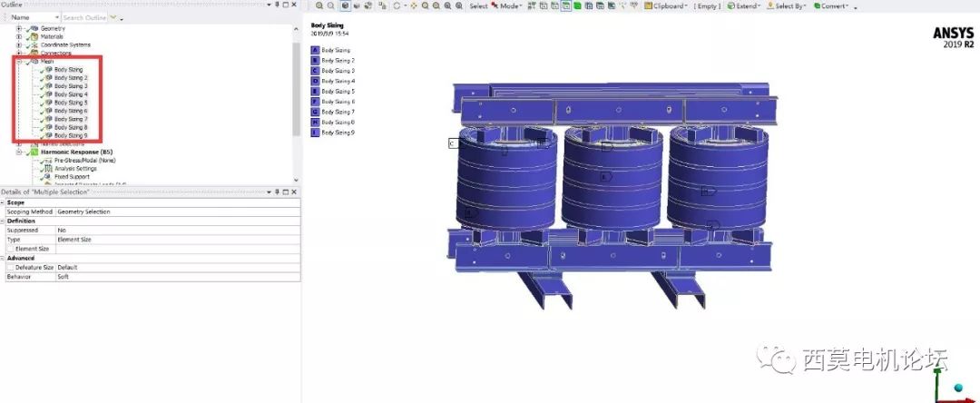The image size is (980, 403).
Task: Click the first green selection filter icon
Action: (577, 5)
